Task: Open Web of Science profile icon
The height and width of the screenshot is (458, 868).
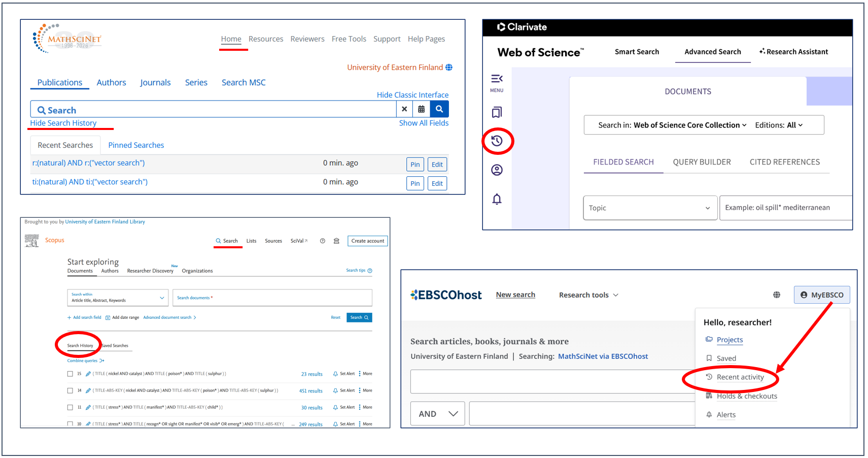Action: pos(497,170)
